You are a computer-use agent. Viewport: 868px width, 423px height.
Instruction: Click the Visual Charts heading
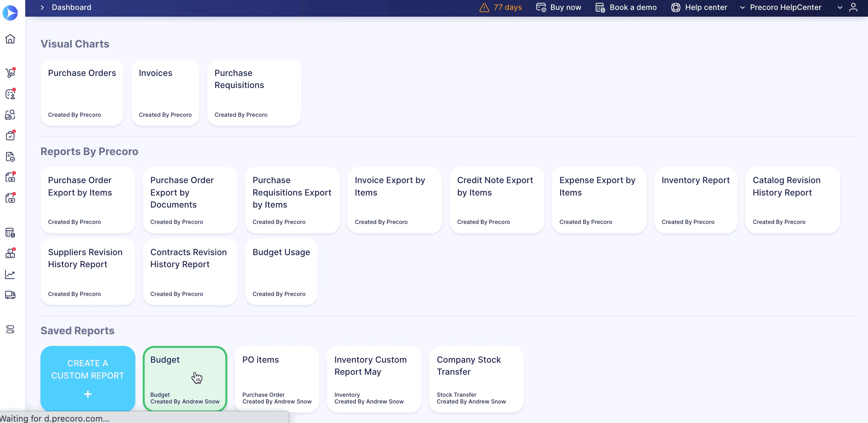pyautogui.click(x=75, y=44)
